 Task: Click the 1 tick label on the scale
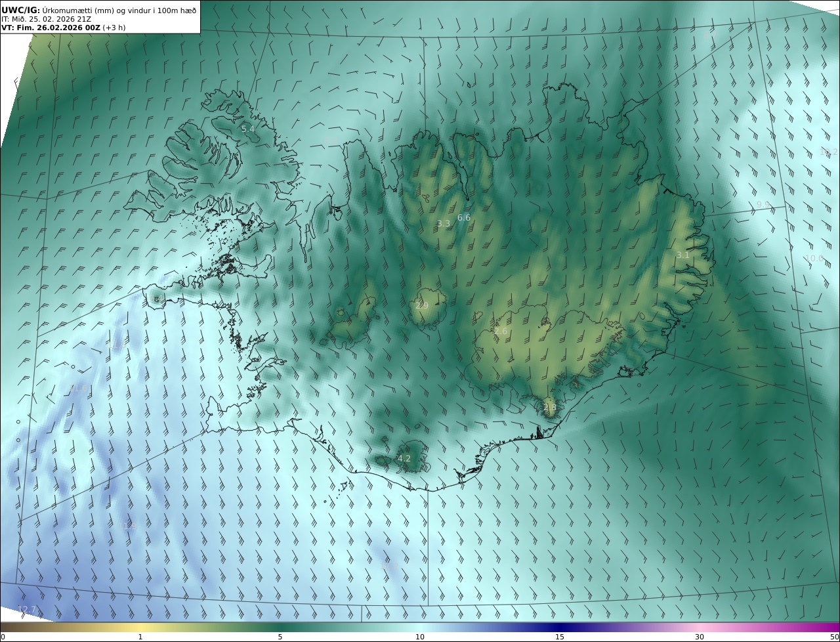tap(140, 637)
